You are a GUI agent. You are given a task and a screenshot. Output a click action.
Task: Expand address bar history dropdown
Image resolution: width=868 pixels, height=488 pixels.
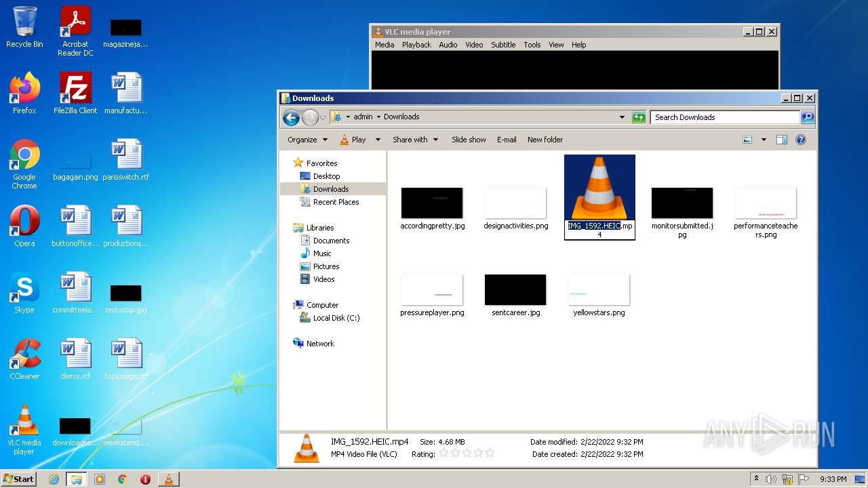[x=622, y=117]
